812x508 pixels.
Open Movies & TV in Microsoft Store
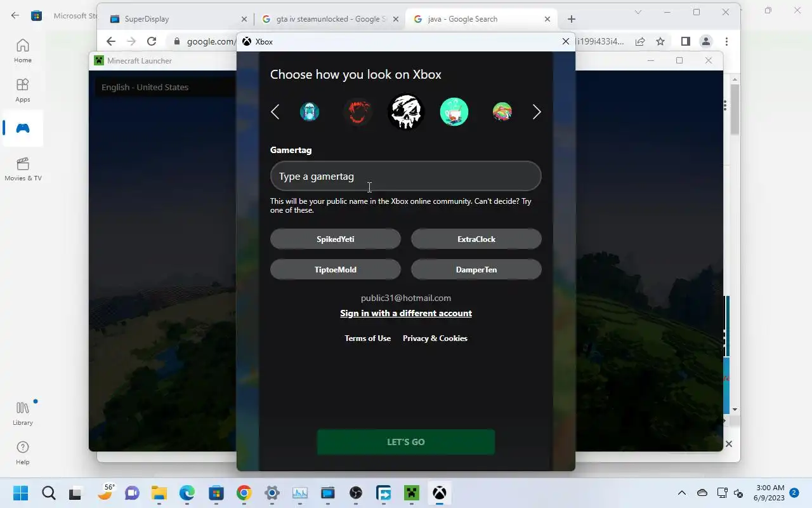click(23, 169)
